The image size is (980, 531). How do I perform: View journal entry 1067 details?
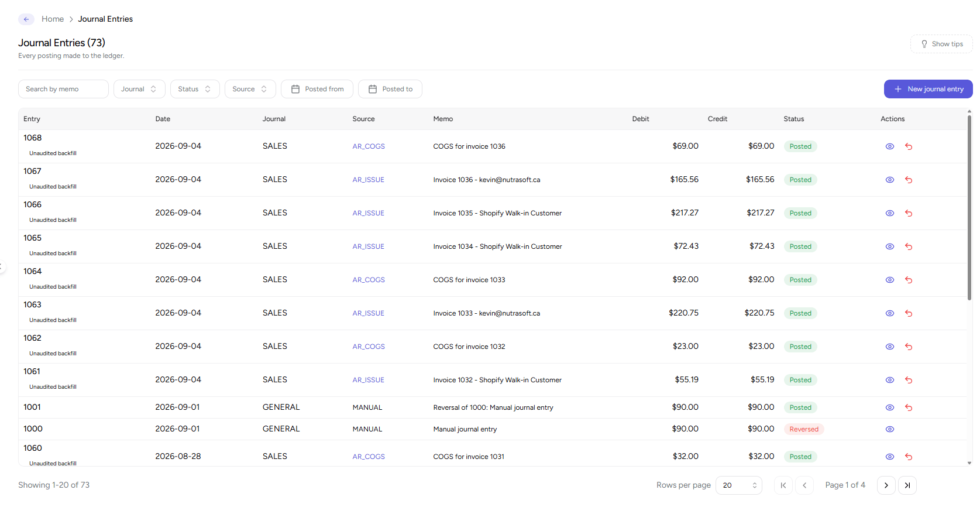point(889,180)
